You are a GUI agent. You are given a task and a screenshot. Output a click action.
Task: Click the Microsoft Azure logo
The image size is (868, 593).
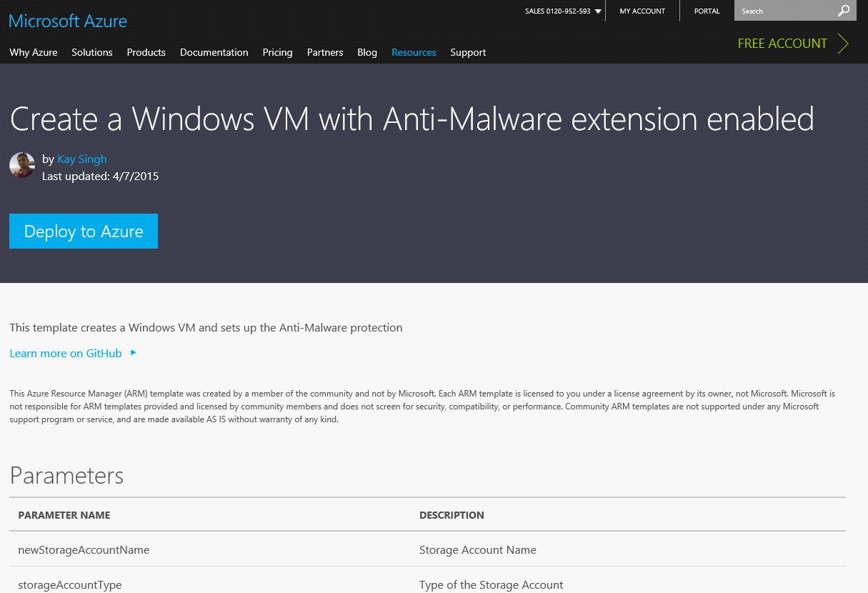pyautogui.click(x=68, y=21)
